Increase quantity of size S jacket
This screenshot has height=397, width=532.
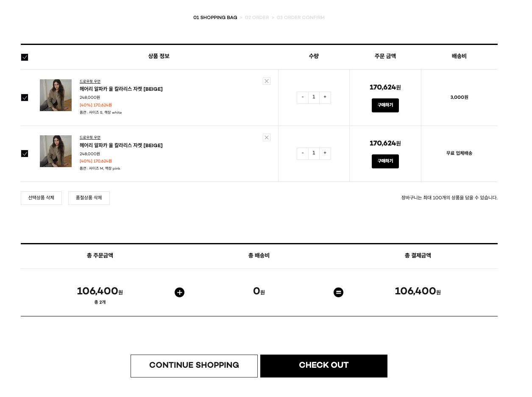click(x=325, y=97)
